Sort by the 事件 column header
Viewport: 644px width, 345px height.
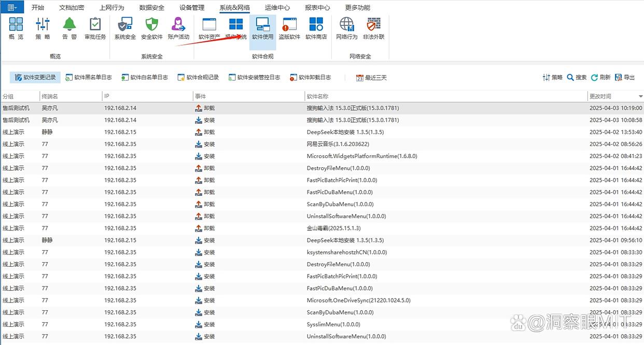click(x=249, y=96)
